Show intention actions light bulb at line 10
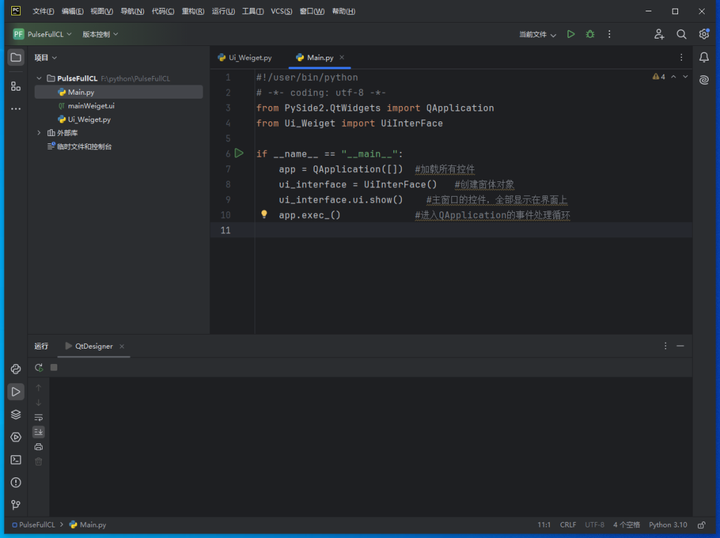Viewport: 720px width, 538px height. coord(264,214)
